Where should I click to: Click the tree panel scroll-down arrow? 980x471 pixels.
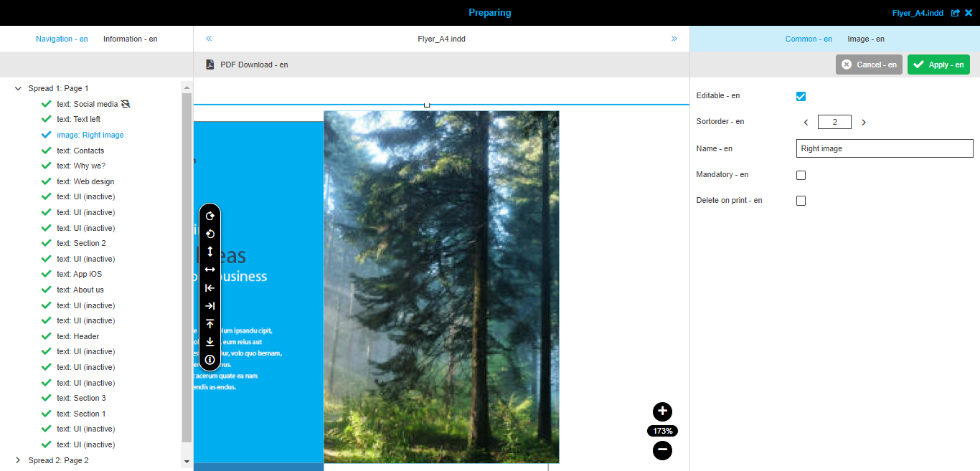tap(187, 461)
